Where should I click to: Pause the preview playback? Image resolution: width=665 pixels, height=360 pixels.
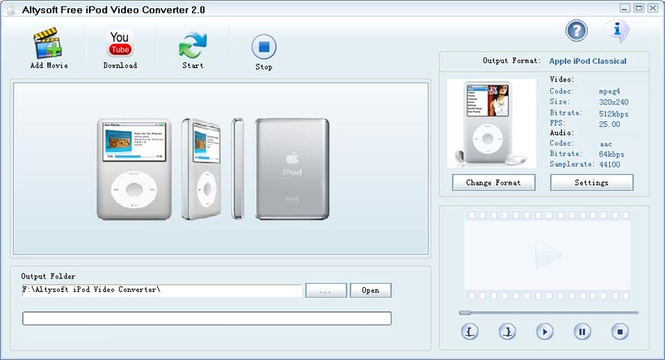(x=582, y=332)
